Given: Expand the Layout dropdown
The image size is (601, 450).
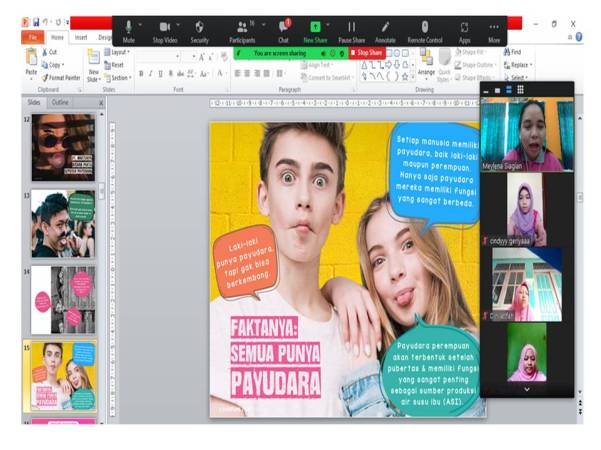Looking at the screenshot, I should (x=119, y=51).
